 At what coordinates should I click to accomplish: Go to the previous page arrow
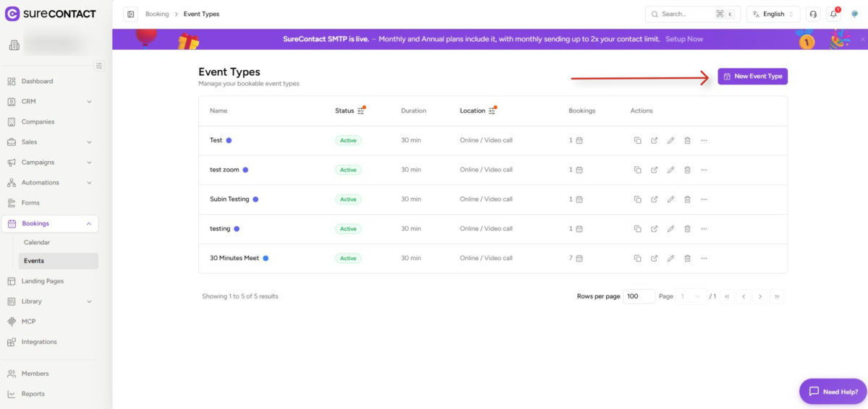point(744,296)
